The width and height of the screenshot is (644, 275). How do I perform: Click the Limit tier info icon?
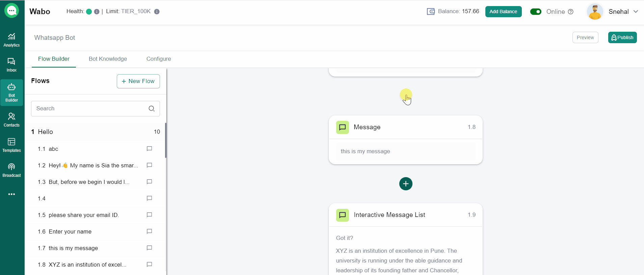pos(157,11)
